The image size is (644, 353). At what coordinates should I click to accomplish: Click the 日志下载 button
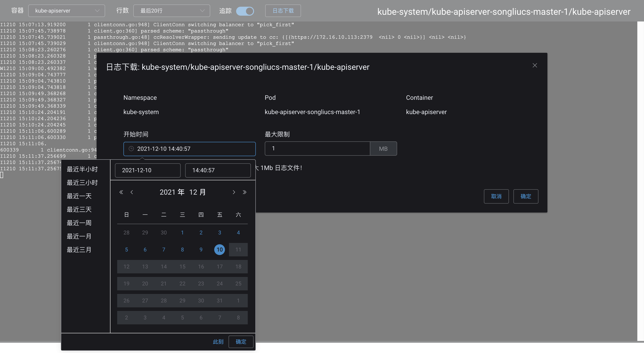pos(283,11)
